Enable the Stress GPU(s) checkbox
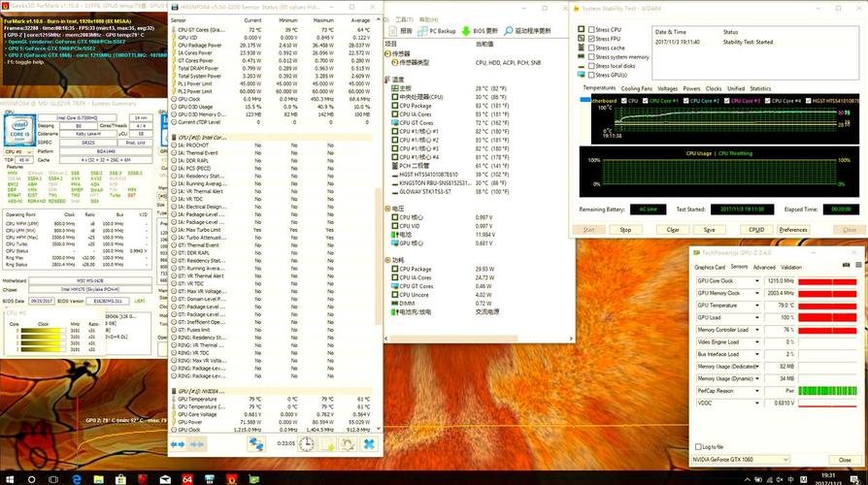 click(x=591, y=75)
